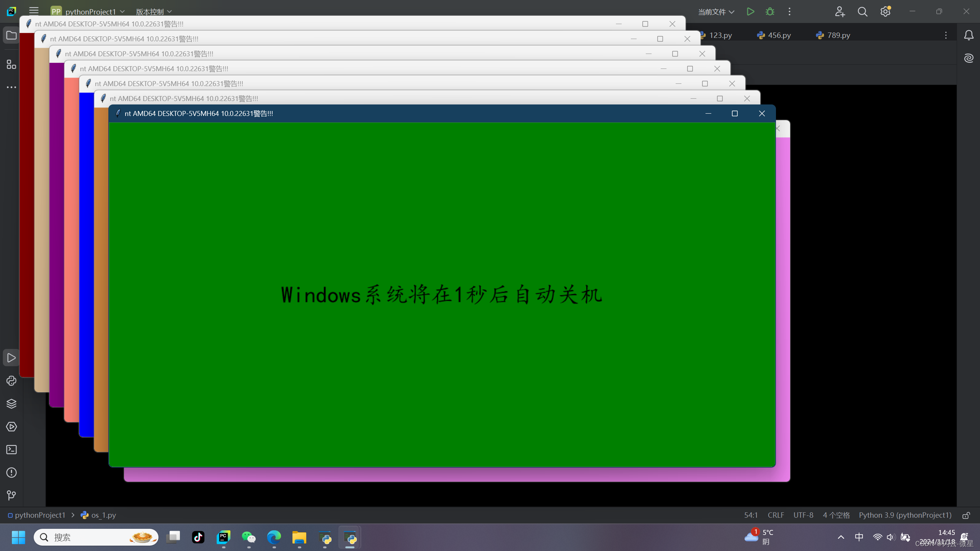
Task: Click the taskbar 搜索 search box
Action: point(96,537)
